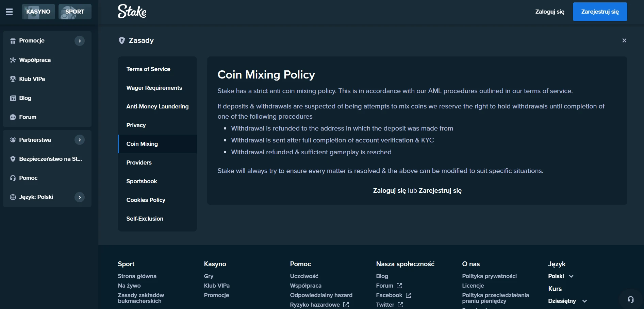
Task: Click the Pomoc headset icon in sidebar
Action: click(13, 178)
